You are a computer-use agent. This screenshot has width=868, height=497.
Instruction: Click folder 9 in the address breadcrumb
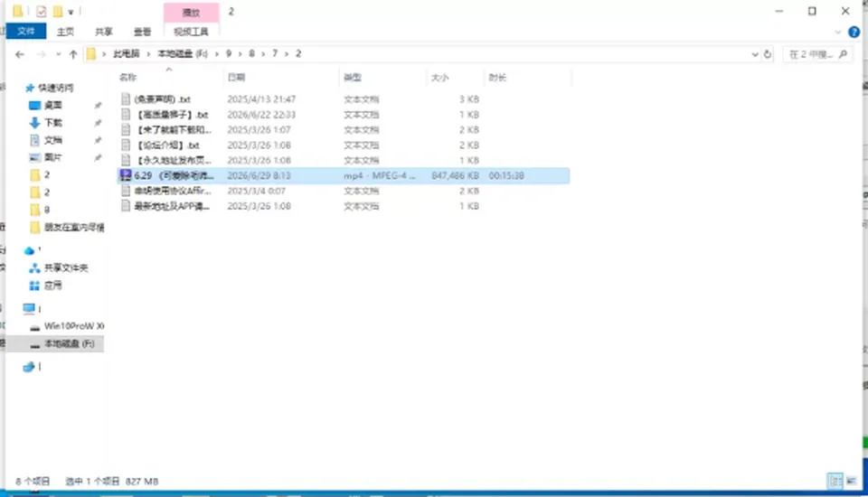[x=229, y=53]
